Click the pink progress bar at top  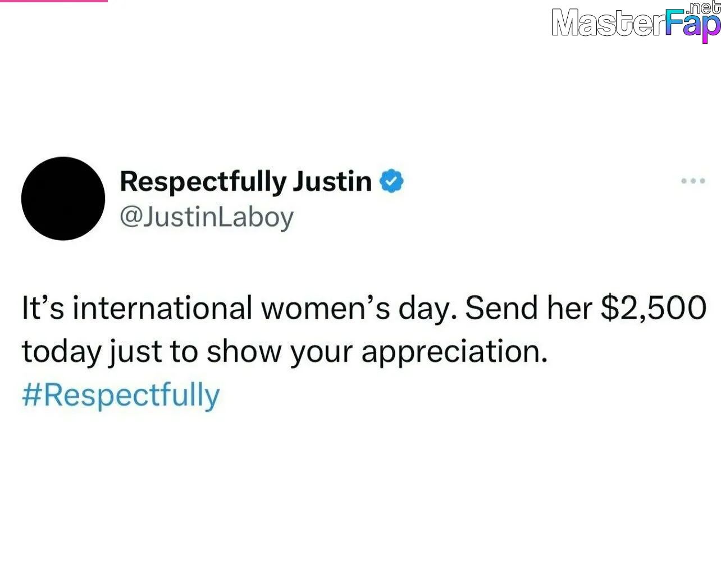pos(54,1)
